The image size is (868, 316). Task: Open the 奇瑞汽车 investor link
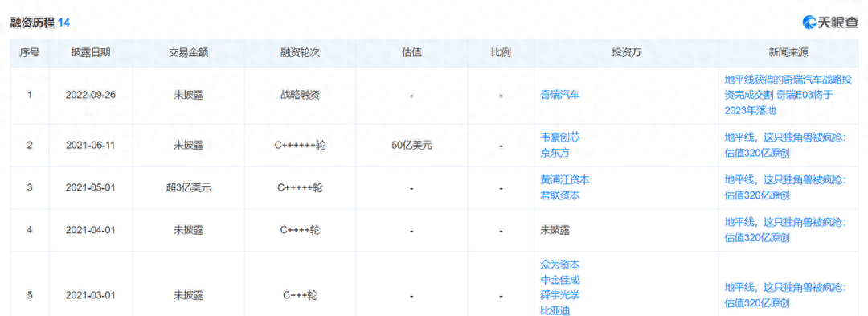(x=559, y=95)
